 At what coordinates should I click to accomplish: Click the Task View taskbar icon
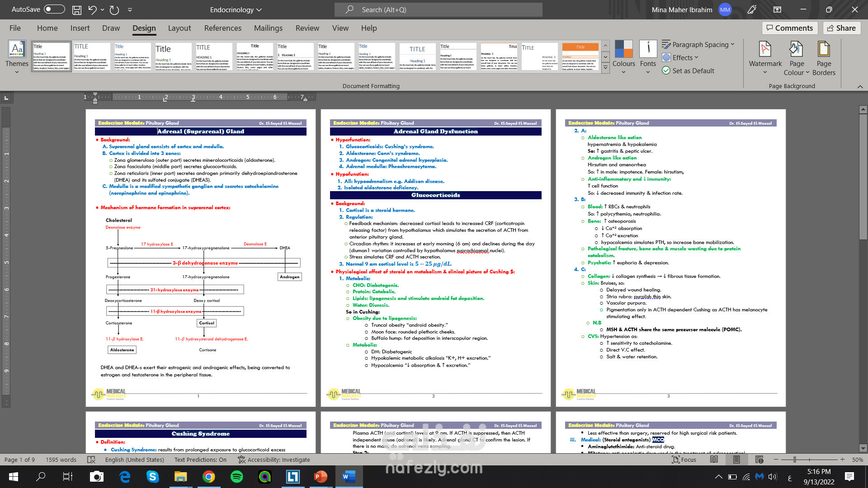(x=68, y=477)
